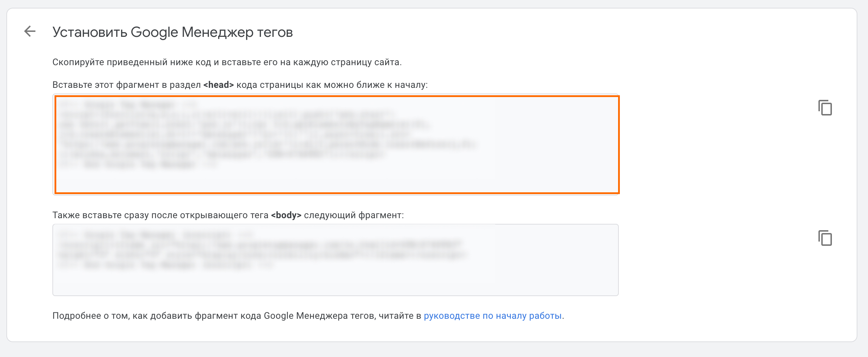This screenshot has height=357, width=868.
Task: Click the Установить Google Менеджер тегов heading
Action: point(172,32)
